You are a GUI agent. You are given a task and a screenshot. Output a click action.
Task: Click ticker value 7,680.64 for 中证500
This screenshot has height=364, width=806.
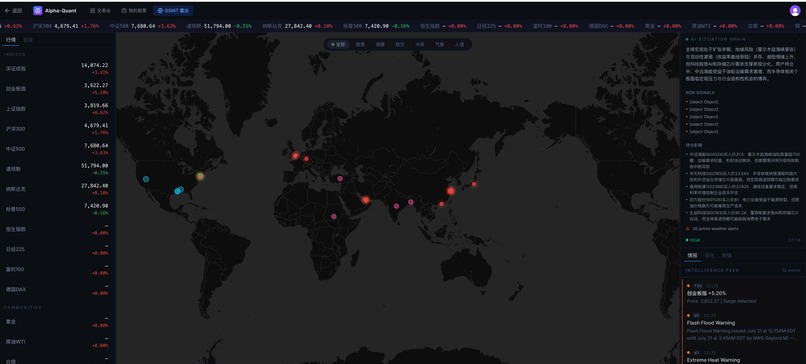pos(143,26)
